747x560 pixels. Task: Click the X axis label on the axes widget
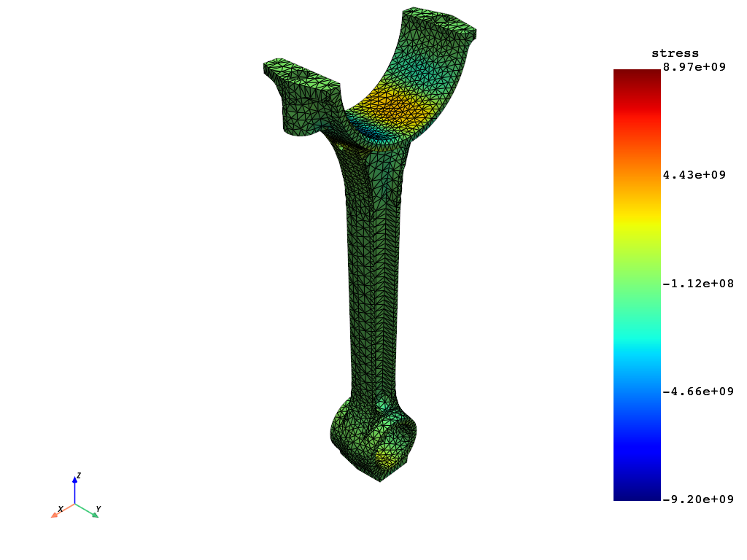[x=61, y=509]
